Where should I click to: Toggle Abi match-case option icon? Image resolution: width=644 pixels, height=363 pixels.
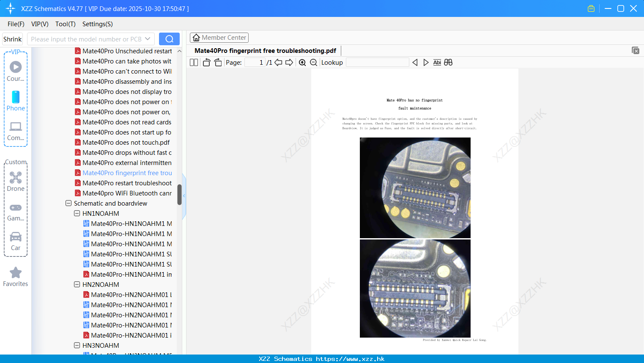tap(437, 63)
